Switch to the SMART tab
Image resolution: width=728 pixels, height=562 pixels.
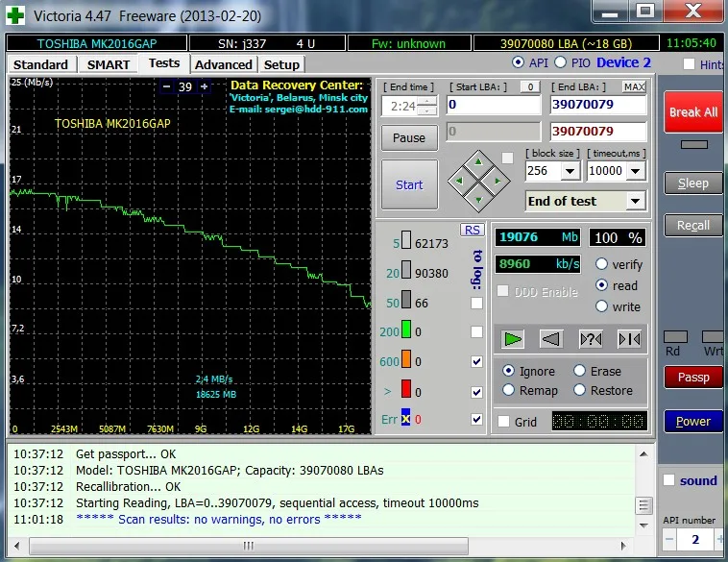pyautogui.click(x=109, y=64)
